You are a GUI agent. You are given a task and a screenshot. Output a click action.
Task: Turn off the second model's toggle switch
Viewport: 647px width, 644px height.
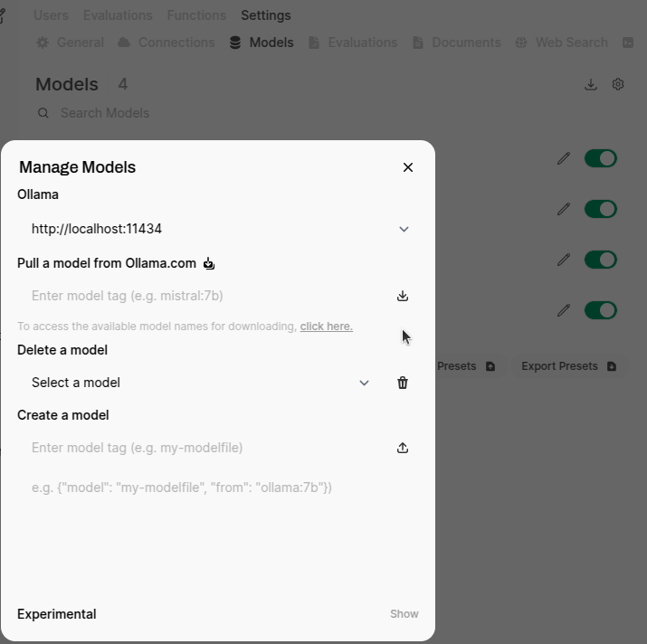tap(600, 209)
